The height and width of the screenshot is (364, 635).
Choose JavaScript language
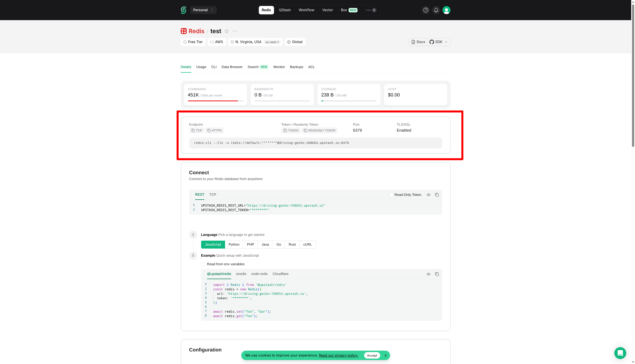click(213, 244)
